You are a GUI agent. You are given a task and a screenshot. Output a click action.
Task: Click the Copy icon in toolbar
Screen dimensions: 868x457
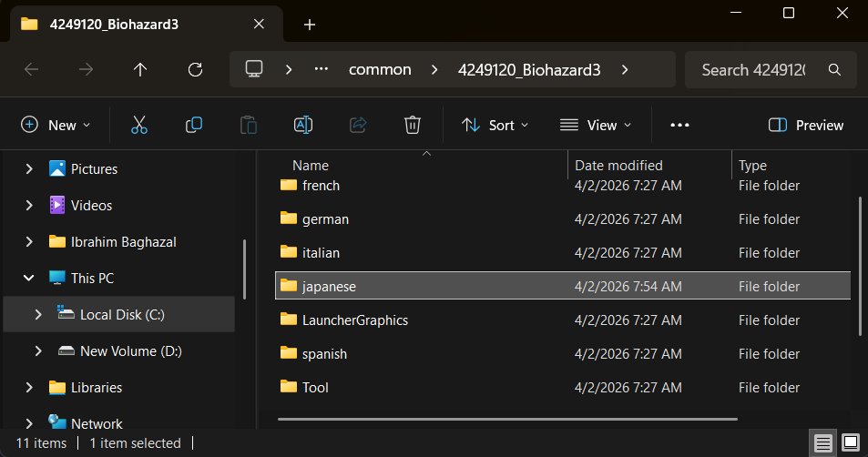tap(194, 125)
